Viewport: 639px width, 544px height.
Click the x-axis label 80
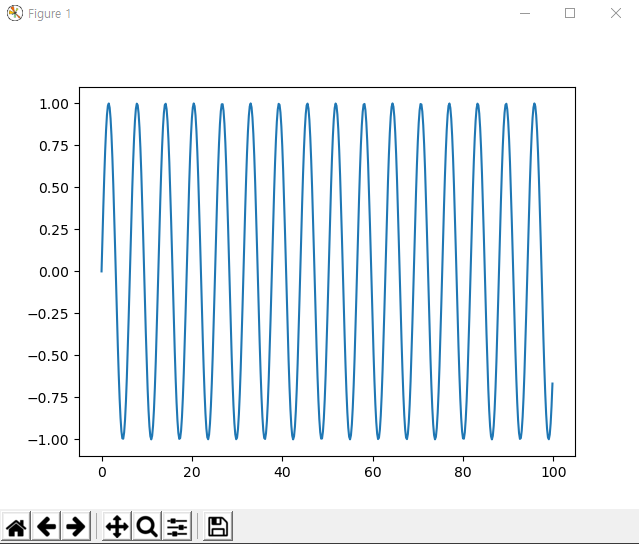tap(463, 472)
